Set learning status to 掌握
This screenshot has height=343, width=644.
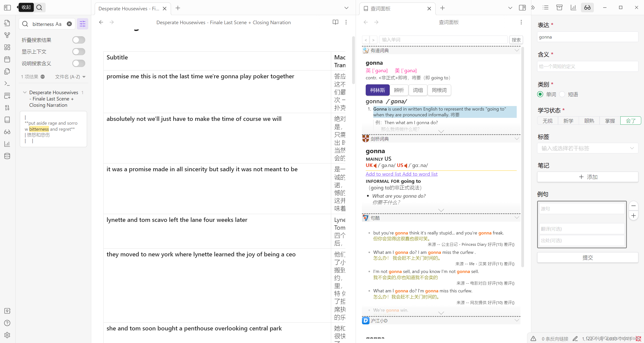(x=610, y=121)
